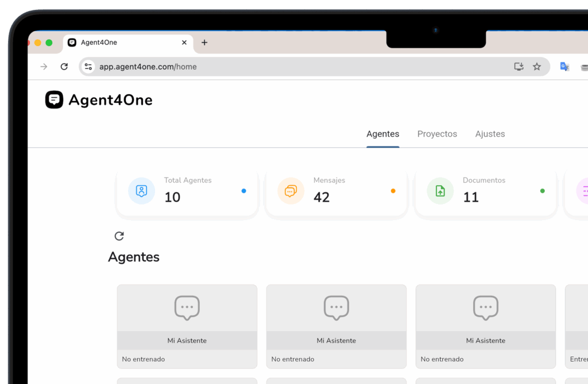Click the Documentos label
The width and height of the screenshot is (588, 384).
click(x=484, y=180)
